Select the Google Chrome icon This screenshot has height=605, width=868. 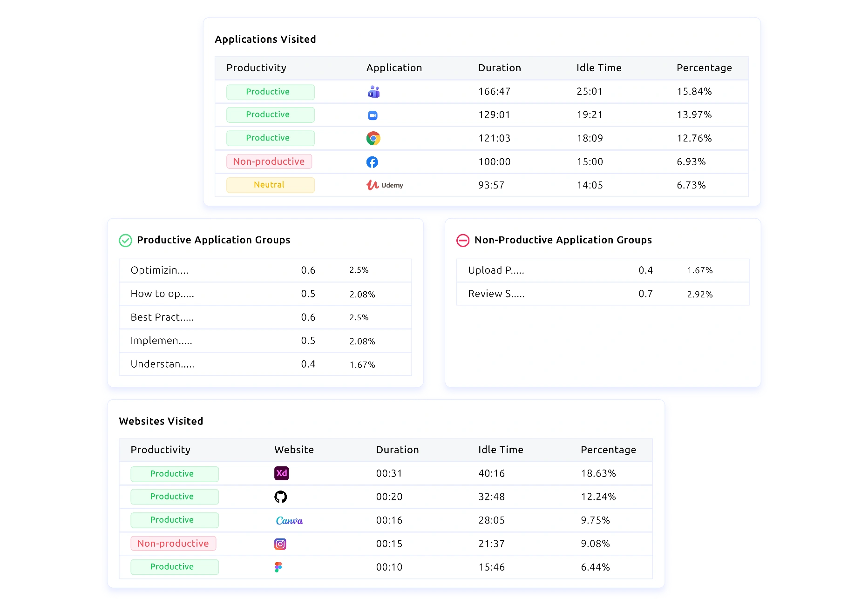pos(373,138)
